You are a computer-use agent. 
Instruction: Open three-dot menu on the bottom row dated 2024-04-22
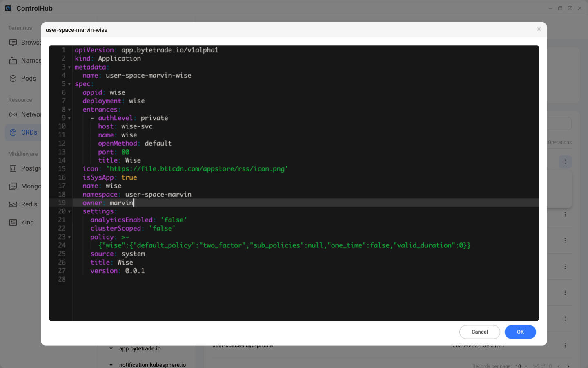pyautogui.click(x=565, y=345)
